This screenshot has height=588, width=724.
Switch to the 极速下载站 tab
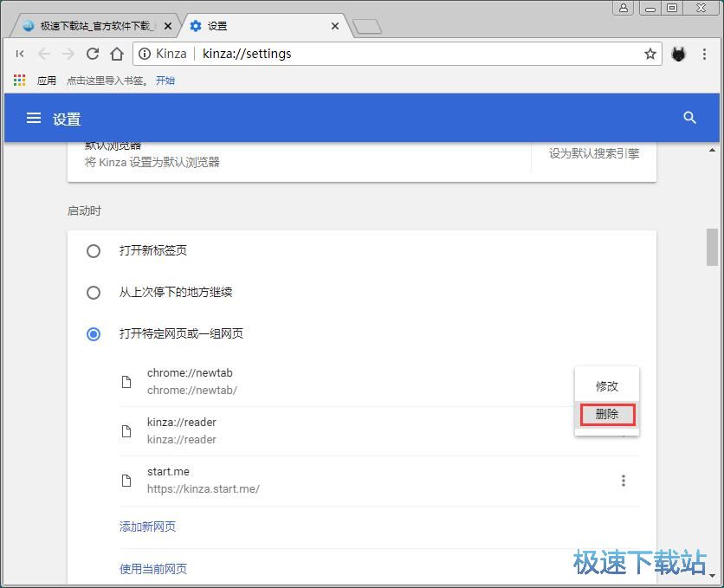coord(94,26)
